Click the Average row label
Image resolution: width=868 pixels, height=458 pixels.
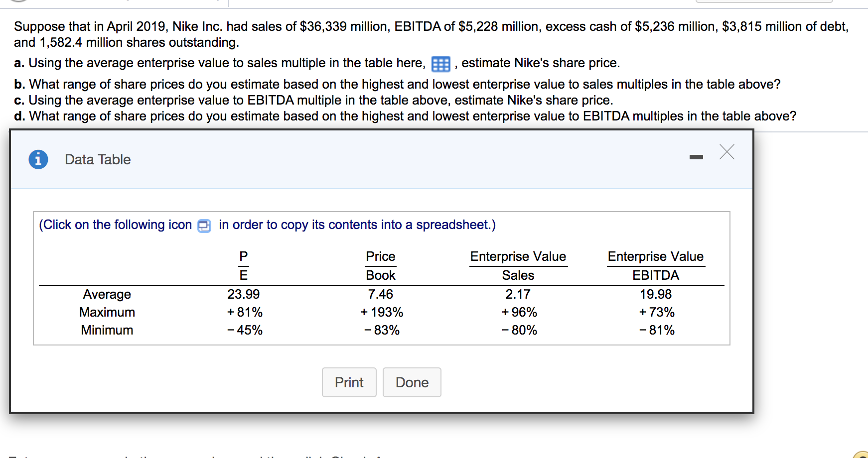pyautogui.click(x=107, y=294)
